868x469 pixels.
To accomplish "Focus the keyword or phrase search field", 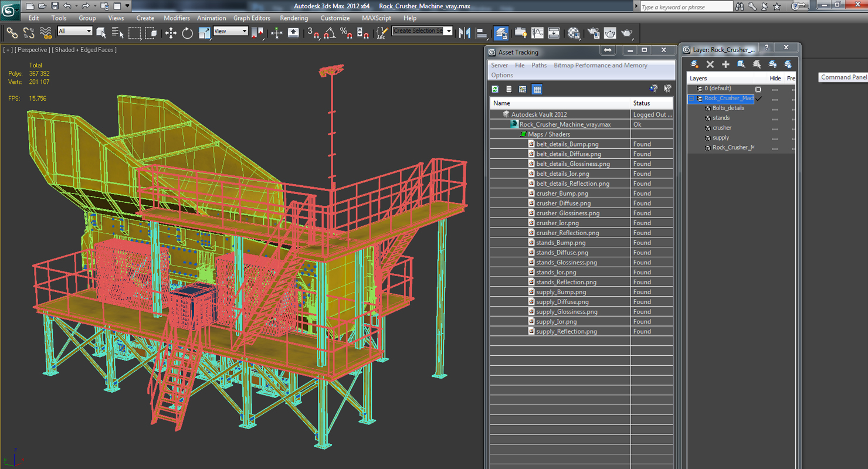I will pyautogui.click(x=686, y=6).
